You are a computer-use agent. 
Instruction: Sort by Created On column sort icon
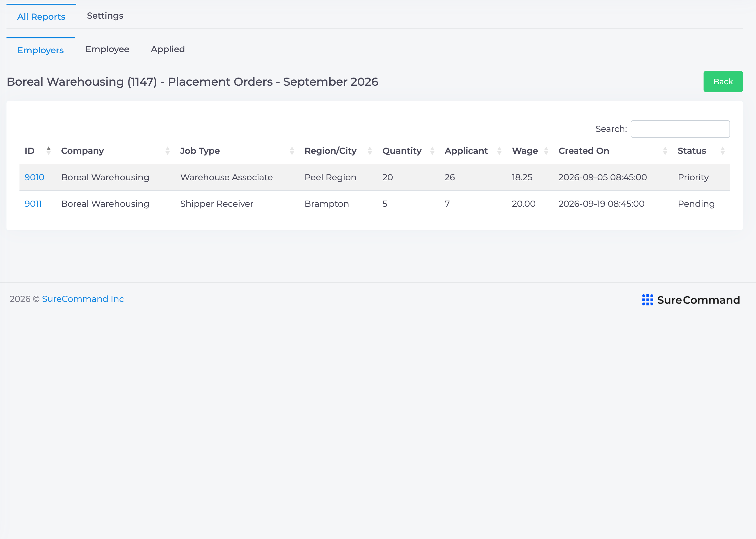pos(665,151)
